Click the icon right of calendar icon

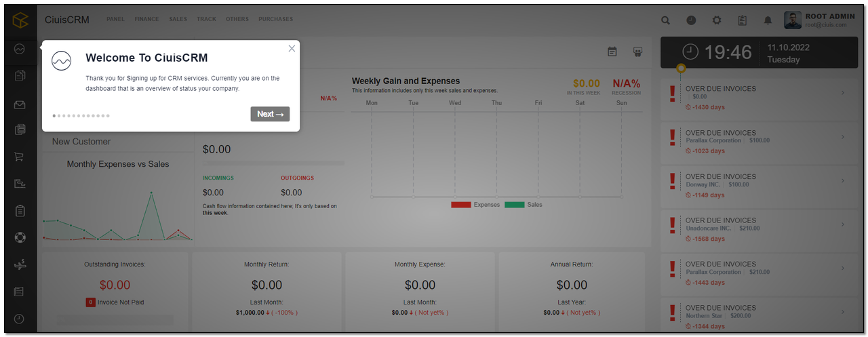pyautogui.click(x=637, y=52)
